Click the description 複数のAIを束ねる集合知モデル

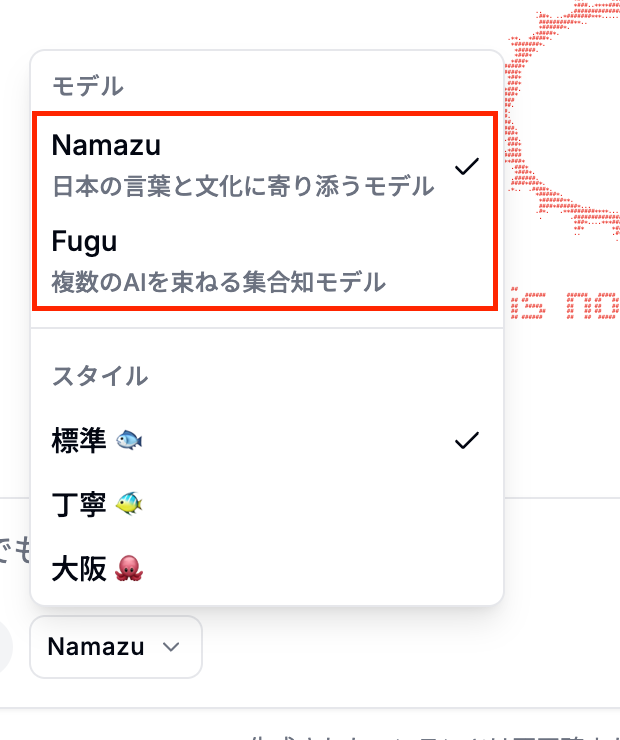tap(218, 282)
